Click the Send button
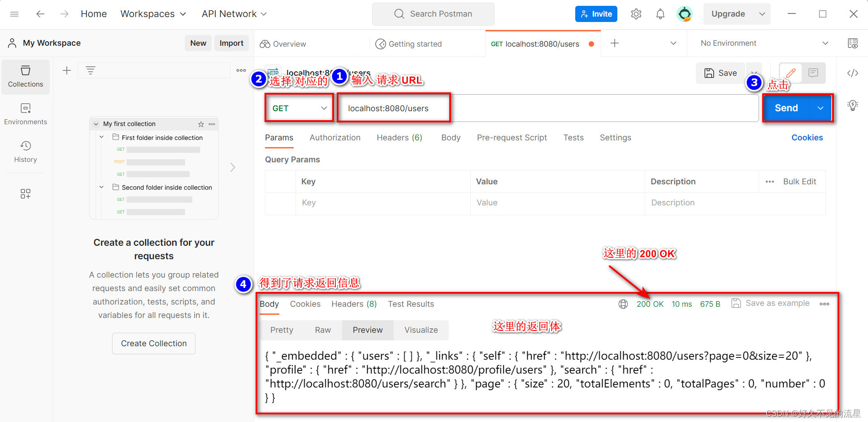868x422 pixels. click(786, 108)
